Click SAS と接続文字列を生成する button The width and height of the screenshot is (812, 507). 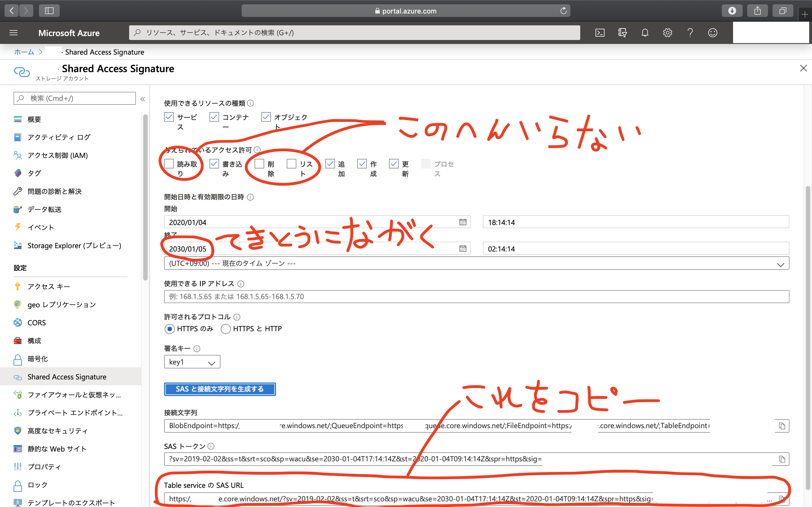click(220, 389)
